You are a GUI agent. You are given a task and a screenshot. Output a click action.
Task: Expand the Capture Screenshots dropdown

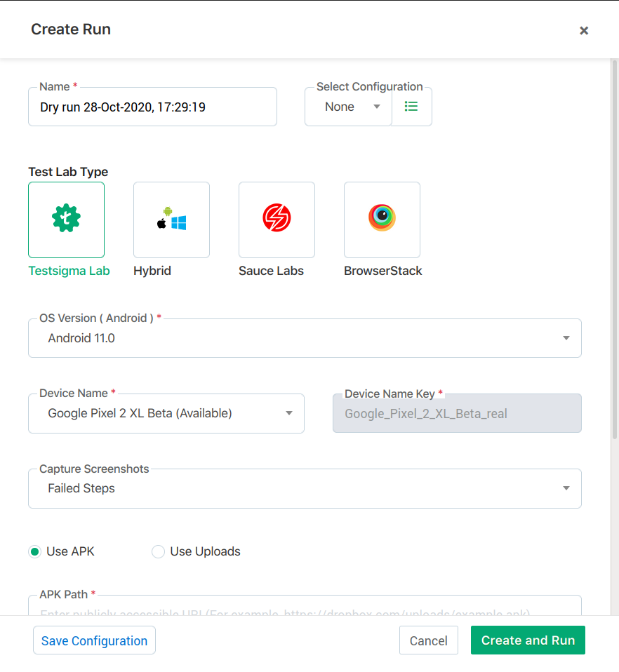tap(305, 488)
